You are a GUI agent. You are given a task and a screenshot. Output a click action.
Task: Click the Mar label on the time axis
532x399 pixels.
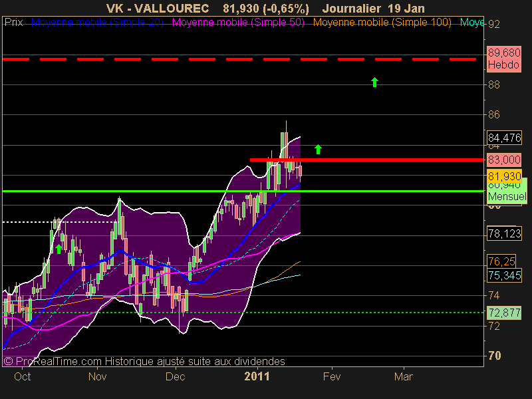(x=404, y=376)
